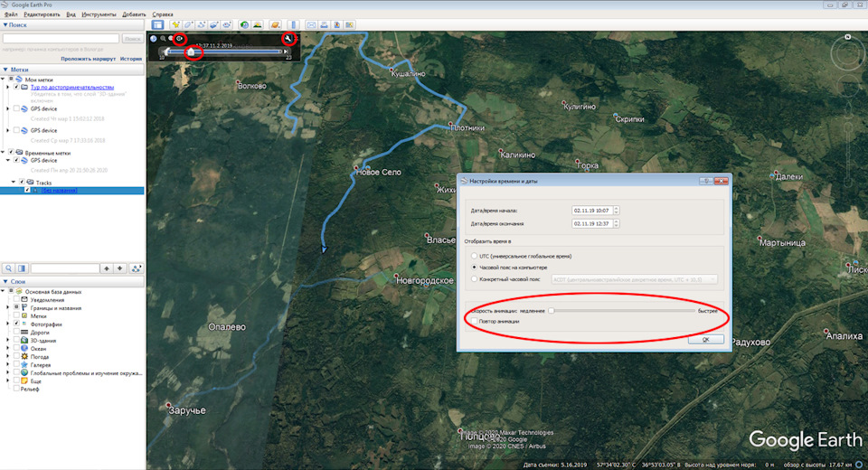
Task: Open the 'Справка' menu
Action: pyautogui.click(x=162, y=14)
